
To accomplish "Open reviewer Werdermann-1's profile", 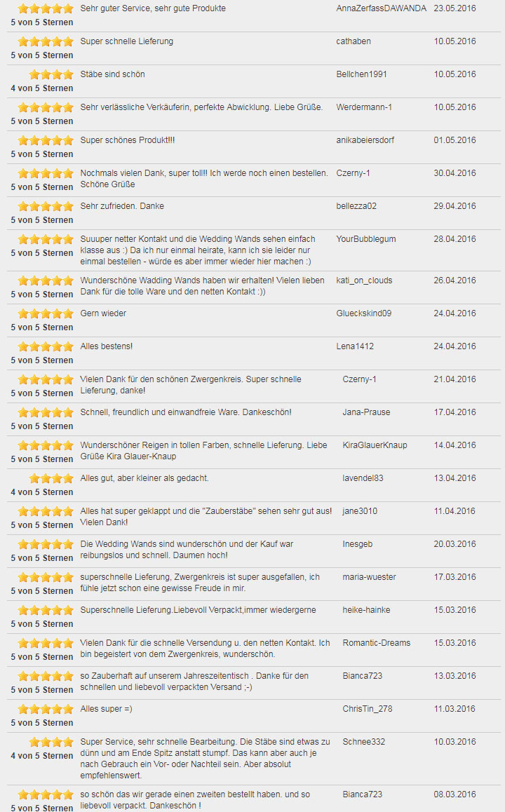I will point(363,107).
